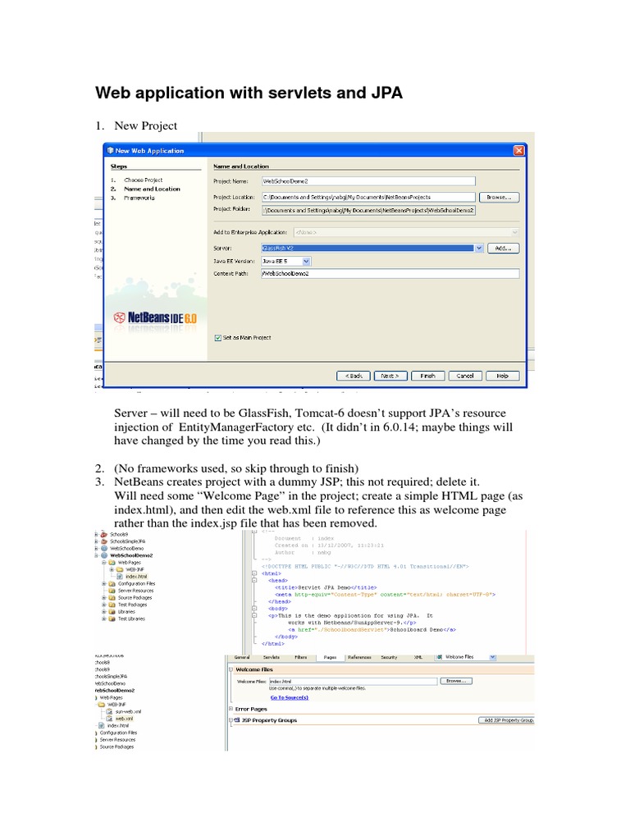The width and height of the screenshot is (630, 840).
Task: Click the SchoolsSimpleJPA project icon
Action: pyautogui.click(x=104, y=541)
